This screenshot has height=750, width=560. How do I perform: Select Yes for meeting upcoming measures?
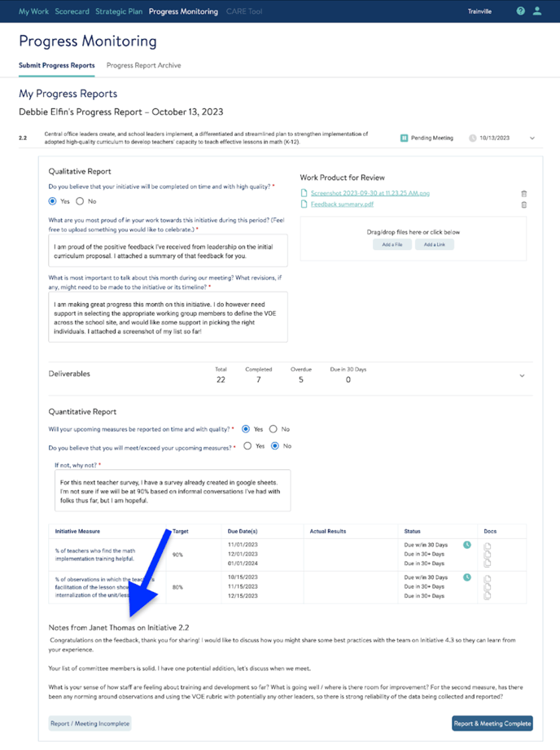(x=247, y=446)
